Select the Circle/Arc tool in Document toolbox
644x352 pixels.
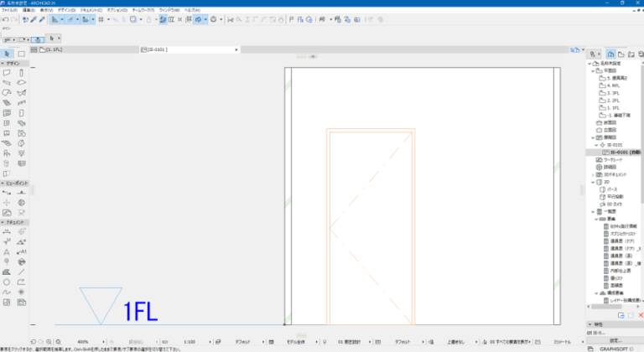tap(7, 282)
